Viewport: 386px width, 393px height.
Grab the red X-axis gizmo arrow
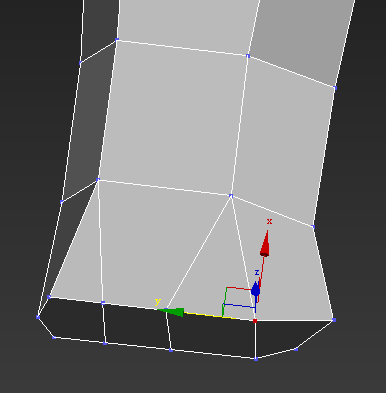click(265, 244)
